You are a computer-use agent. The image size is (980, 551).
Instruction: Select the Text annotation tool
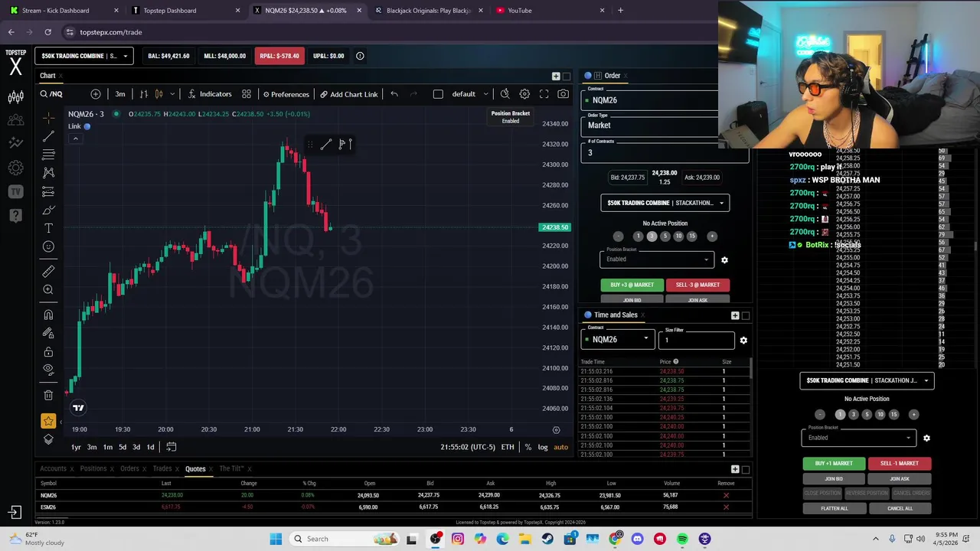(48, 228)
